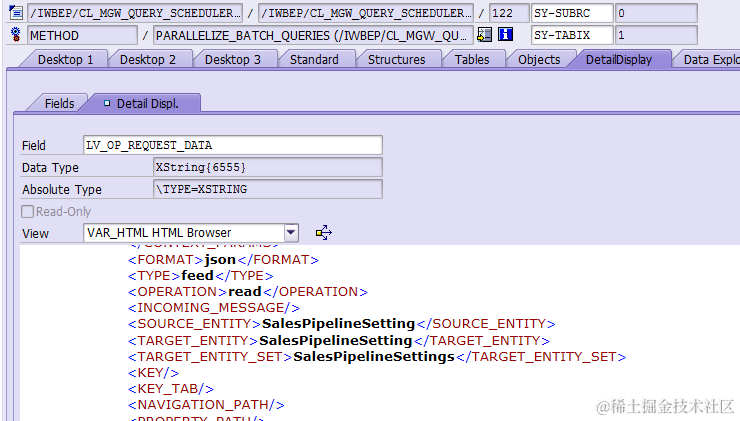Open the Objects tab
Image resolution: width=740 pixels, height=421 pixels.
539,59
